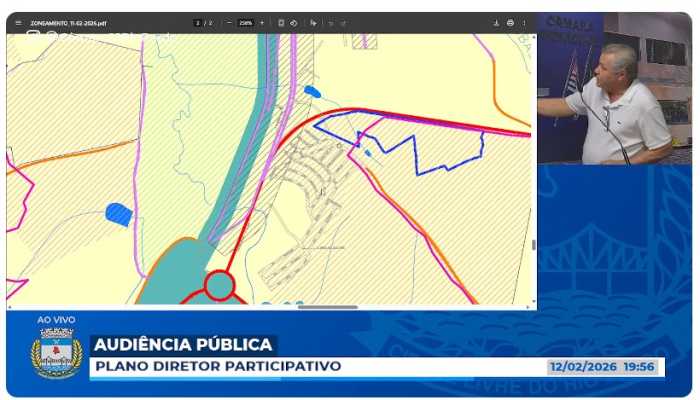This screenshot has width=700, height=400.
Task: Rotate the PDF document counterclockwise
Action: (294, 23)
